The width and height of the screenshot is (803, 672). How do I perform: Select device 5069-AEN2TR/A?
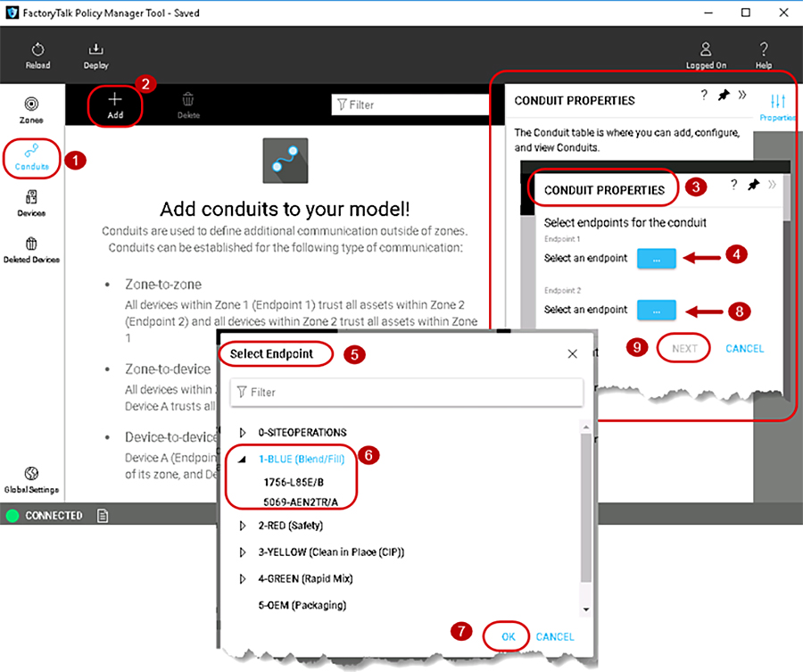coord(301,502)
